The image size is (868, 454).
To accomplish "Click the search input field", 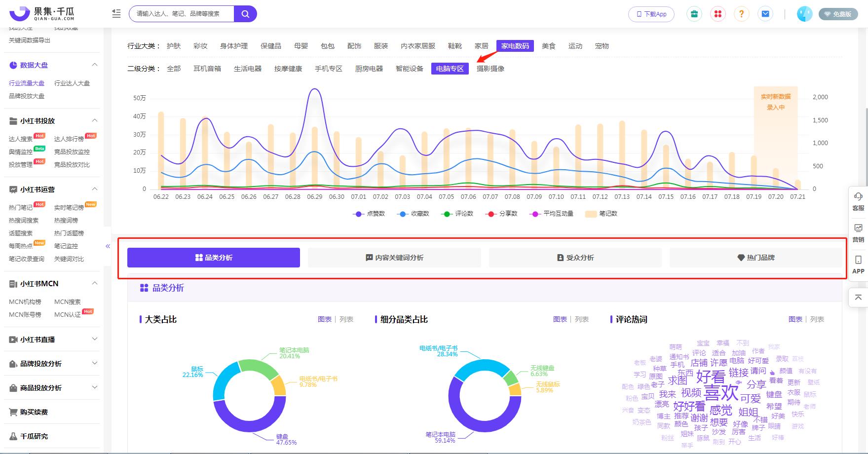I will click(x=182, y=14).
